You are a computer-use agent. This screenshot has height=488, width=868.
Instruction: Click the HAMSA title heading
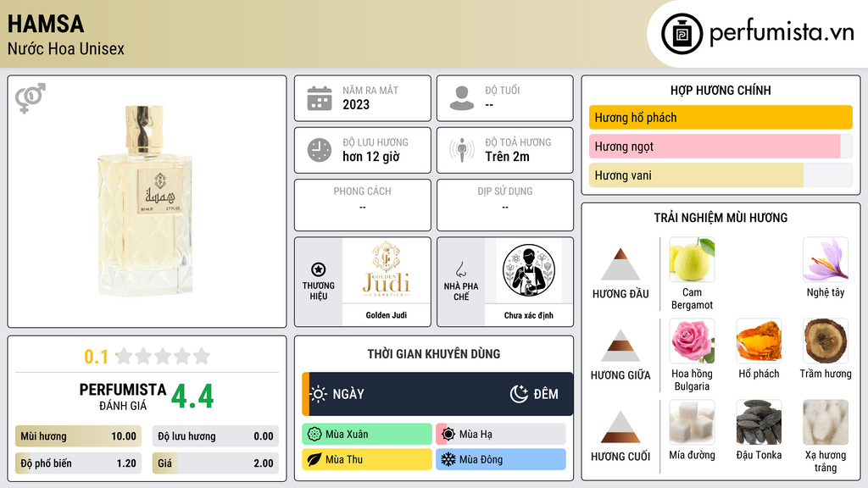[x=46, y=24]
